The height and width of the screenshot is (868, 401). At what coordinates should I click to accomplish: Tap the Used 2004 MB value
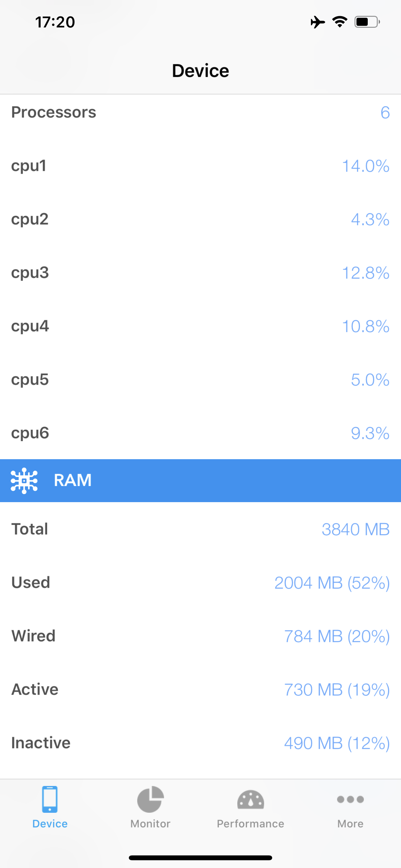(332, 583)
